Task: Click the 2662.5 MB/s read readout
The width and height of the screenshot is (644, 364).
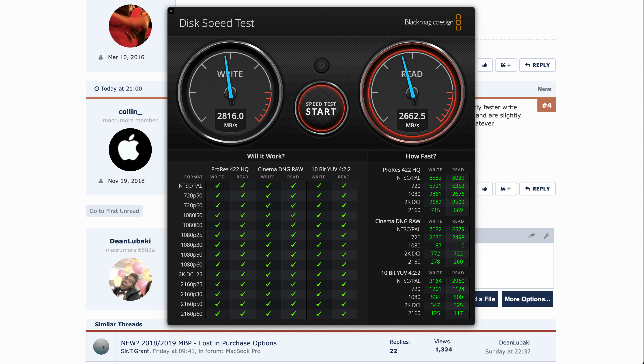Action: coord(412,120)
